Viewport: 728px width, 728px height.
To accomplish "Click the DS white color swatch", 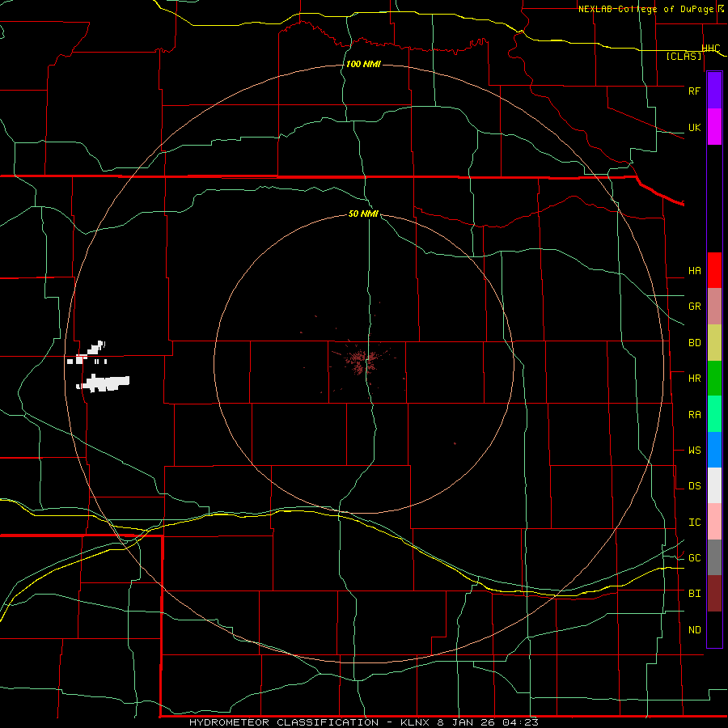I will [714, 485].
